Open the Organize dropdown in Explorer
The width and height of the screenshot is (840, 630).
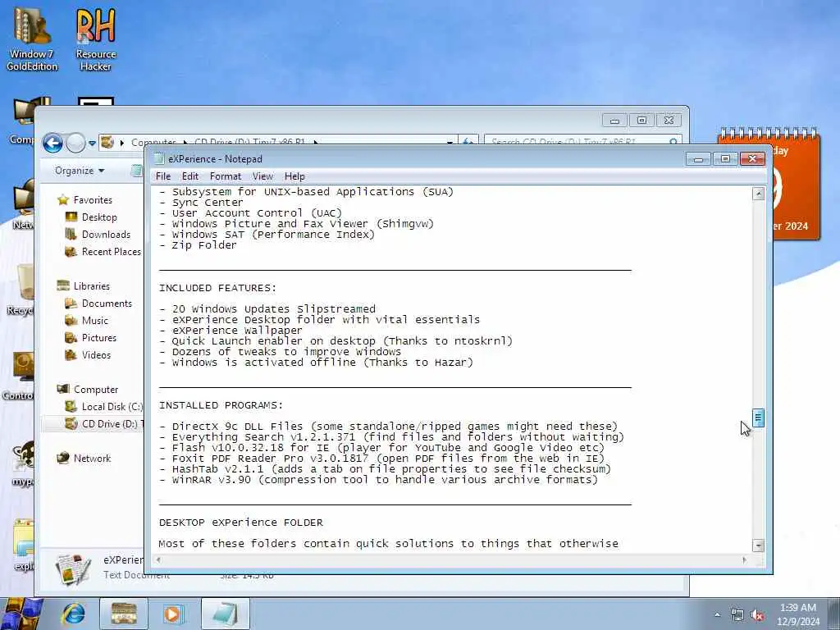click(80, 171)
